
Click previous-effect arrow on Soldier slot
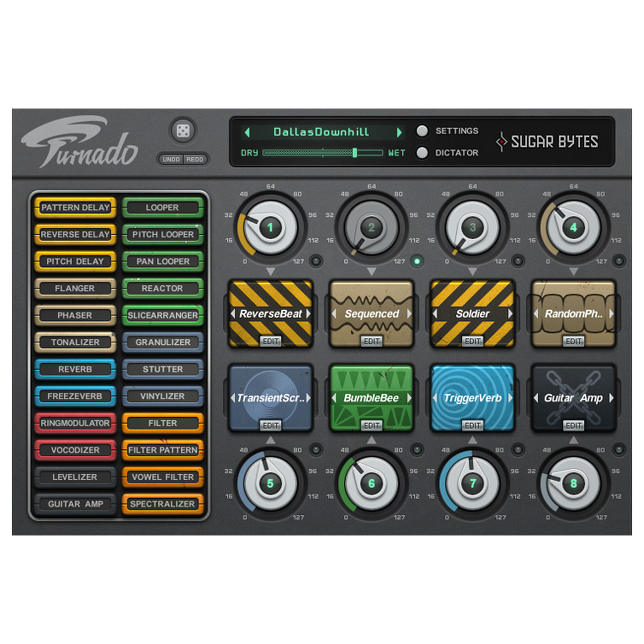[435, 314]
